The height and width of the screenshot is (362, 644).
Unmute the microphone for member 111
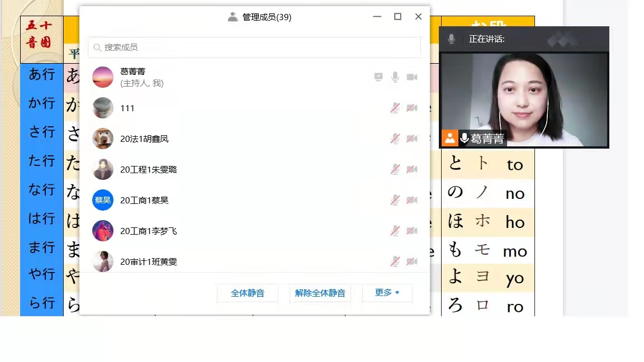[x=395, y=108]
